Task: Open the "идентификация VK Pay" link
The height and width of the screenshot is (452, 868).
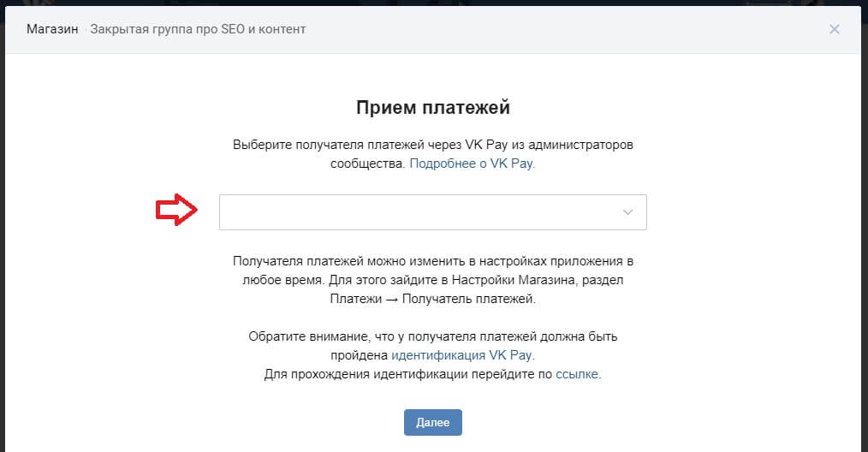Action: tap(463, 354)
